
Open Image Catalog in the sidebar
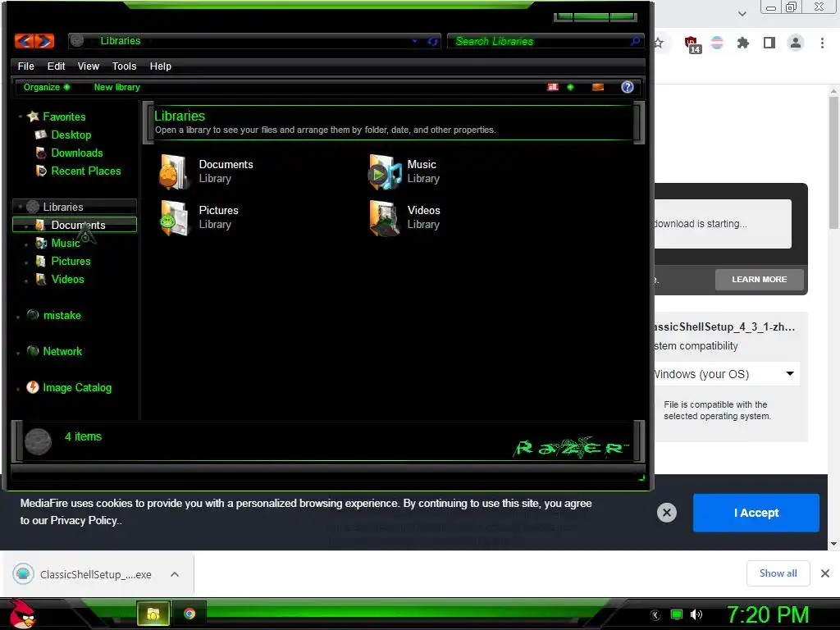[x=76, y=388]
